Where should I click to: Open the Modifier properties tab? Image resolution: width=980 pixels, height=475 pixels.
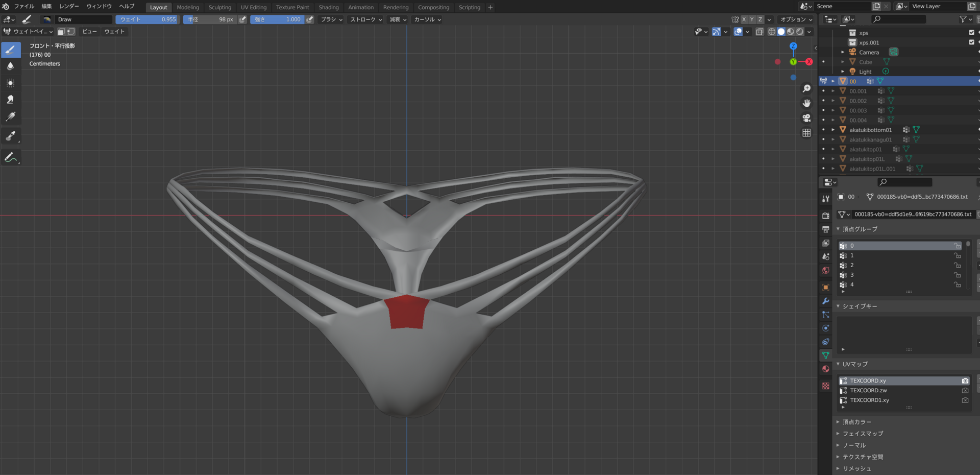[x=826, y=301]
